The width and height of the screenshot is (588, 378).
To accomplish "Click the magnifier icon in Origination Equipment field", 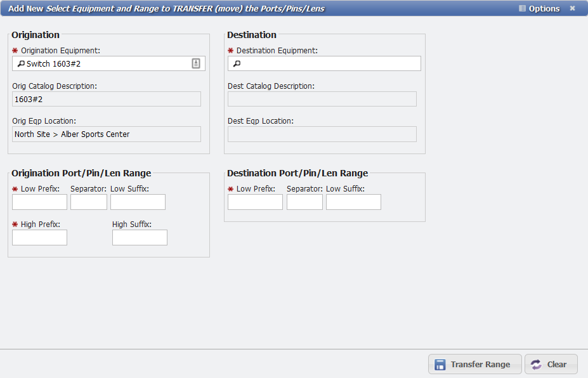I will (20, 63).
